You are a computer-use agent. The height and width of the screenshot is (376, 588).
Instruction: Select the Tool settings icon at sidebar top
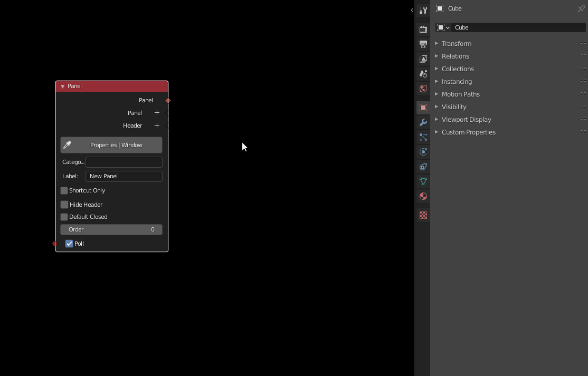(423, 10)
